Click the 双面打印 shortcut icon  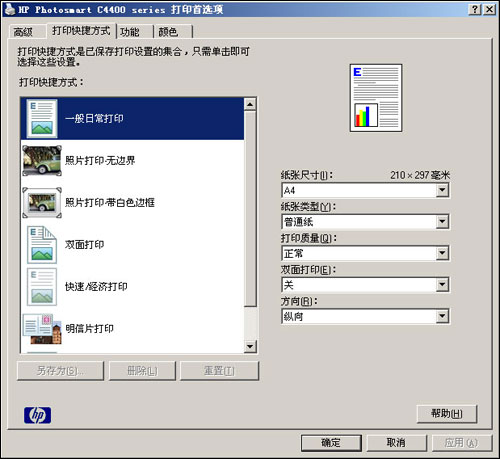point(42,245)
